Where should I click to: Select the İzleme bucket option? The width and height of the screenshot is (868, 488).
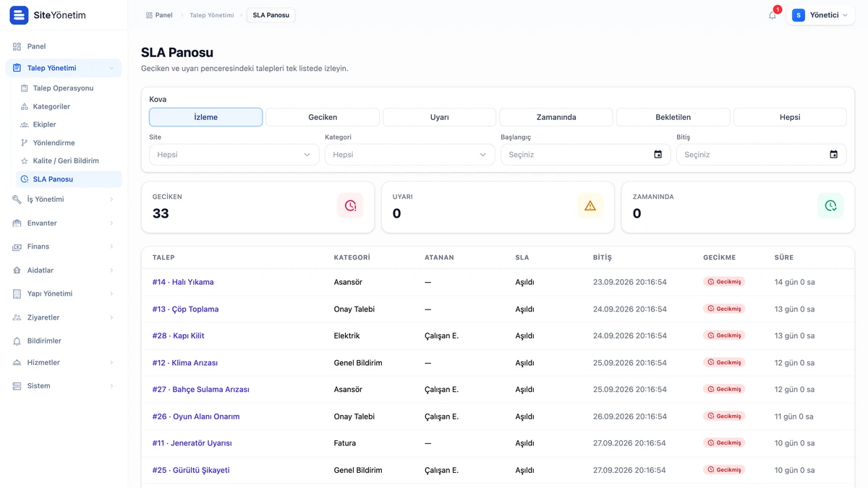click(x=205, y=117)
